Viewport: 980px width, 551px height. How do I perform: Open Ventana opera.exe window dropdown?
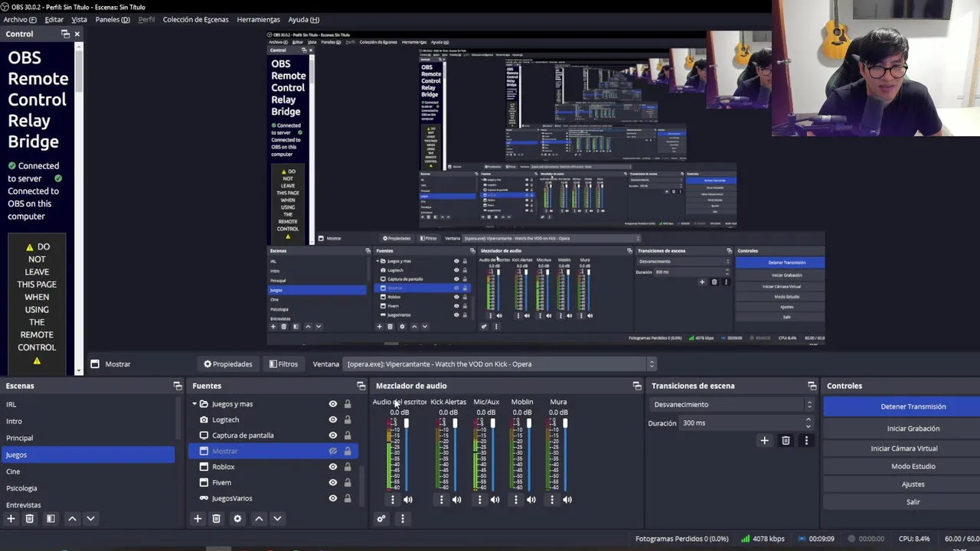(500, 364)
